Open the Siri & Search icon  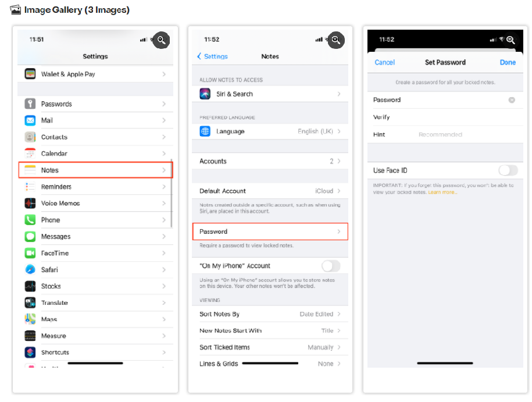[205, 94]
